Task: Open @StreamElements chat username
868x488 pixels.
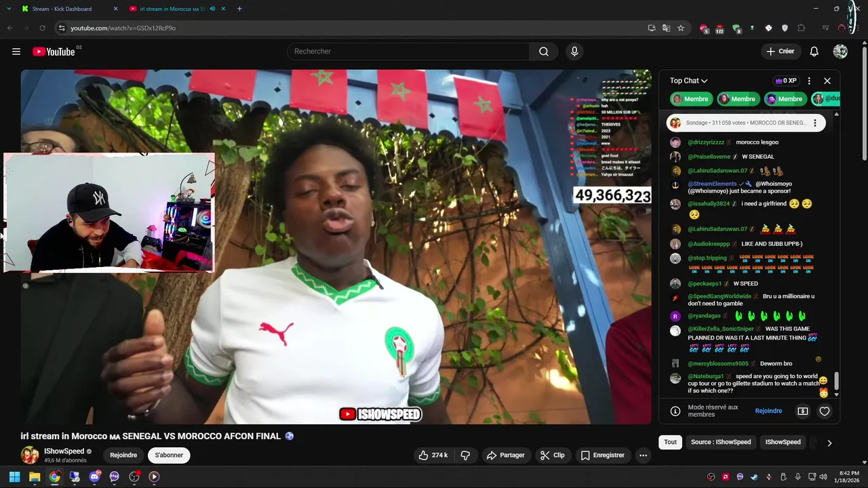Action: [x=711, y=184]
